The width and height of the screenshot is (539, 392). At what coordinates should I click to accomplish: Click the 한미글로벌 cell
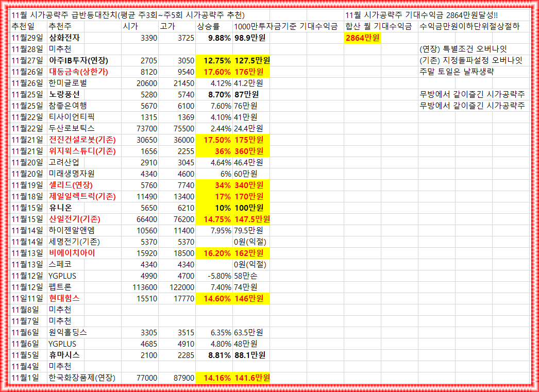[84, 83]
